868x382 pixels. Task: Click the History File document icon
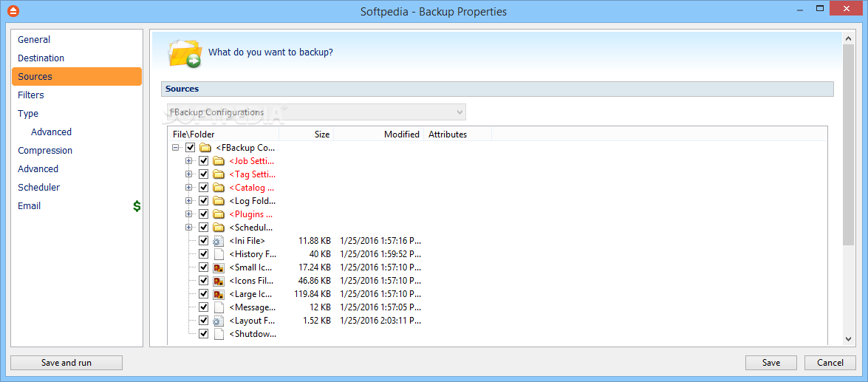[219, 254]
